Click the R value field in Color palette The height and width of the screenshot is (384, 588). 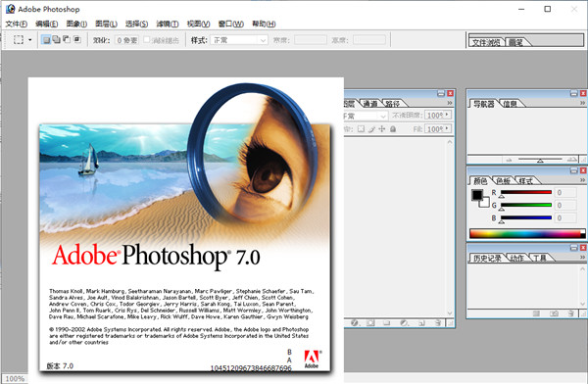point(565,193)
